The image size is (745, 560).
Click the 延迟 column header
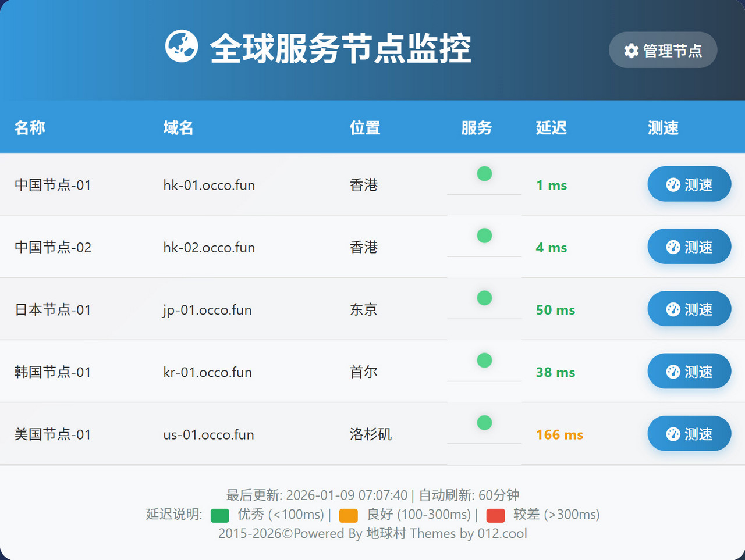click(551, 128)
